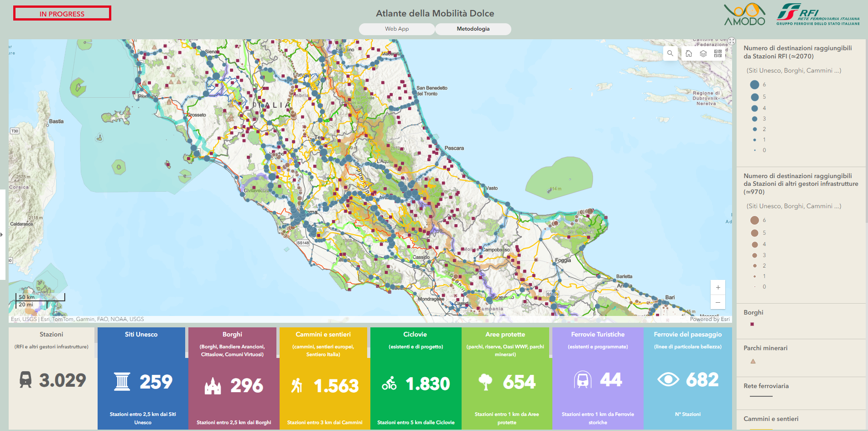Click the AMODO logo

(745, 15)
